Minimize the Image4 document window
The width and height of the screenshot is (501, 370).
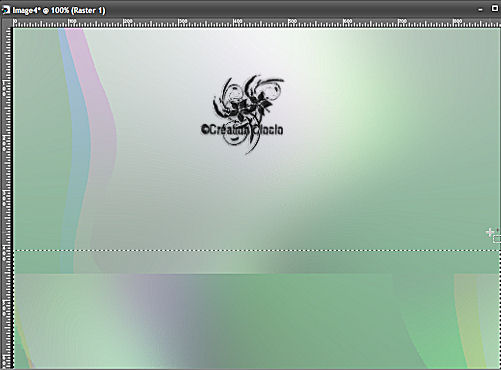(480, 10)
